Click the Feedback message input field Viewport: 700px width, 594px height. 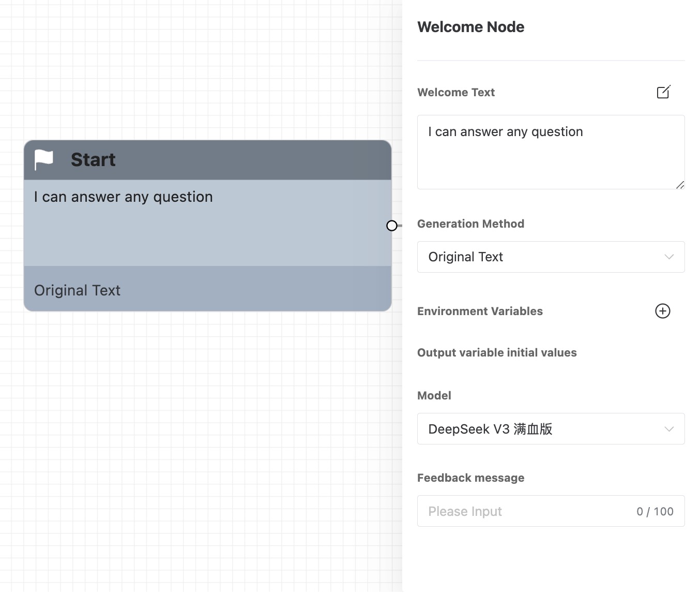(527, 511)
